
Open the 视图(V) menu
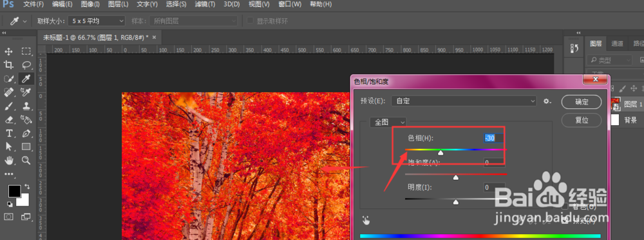(x=259, y=5)
